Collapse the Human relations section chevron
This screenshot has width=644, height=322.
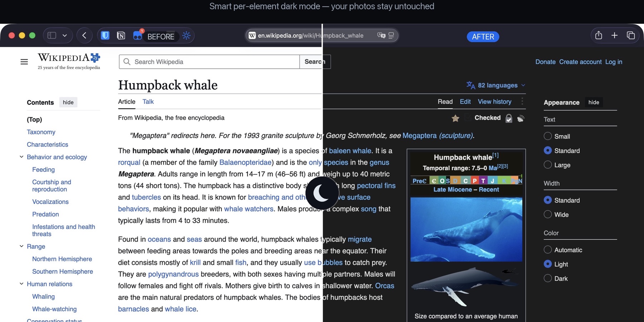pyautogui.click(x=21, y=284)
